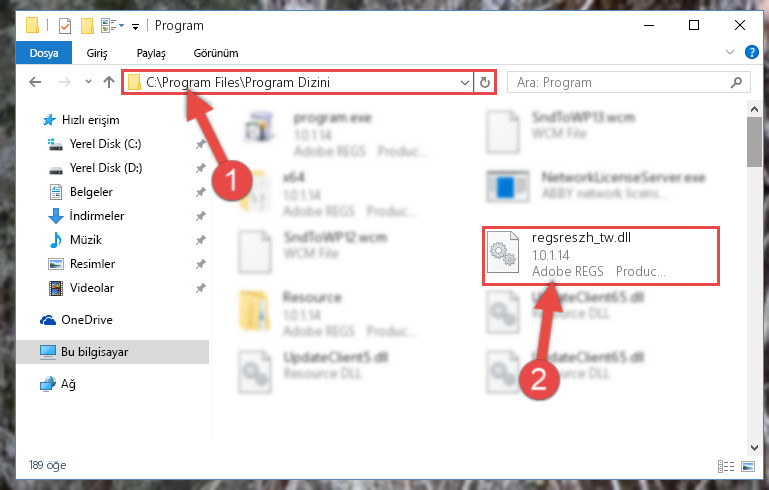The height and width of the screenshot is (490, 769).
Task: Go up one folder level
Action: pos(109,82)
